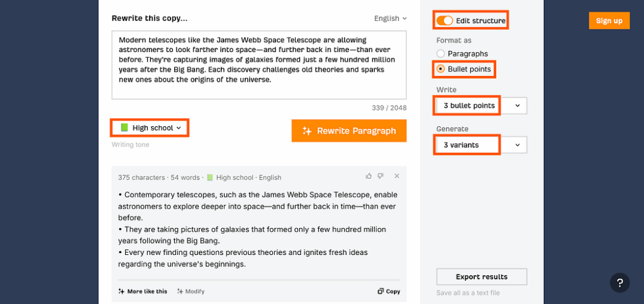Click the Export results button

click(481, 276)
